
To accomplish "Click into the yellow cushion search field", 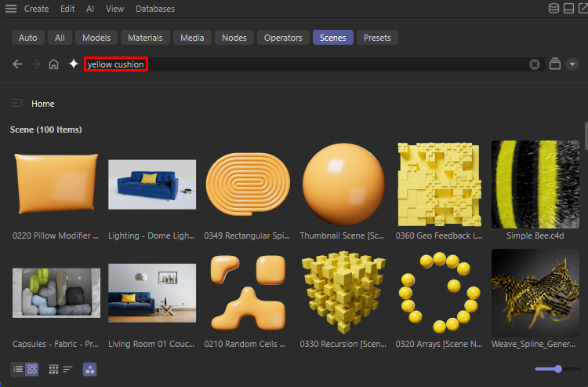I will [x=314, y=64].
